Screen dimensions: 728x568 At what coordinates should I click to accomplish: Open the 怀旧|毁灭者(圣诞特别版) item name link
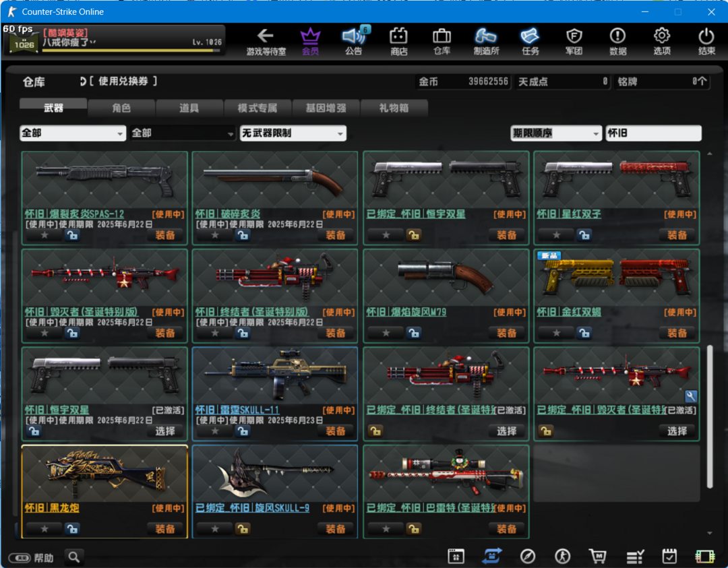point(82,313)
